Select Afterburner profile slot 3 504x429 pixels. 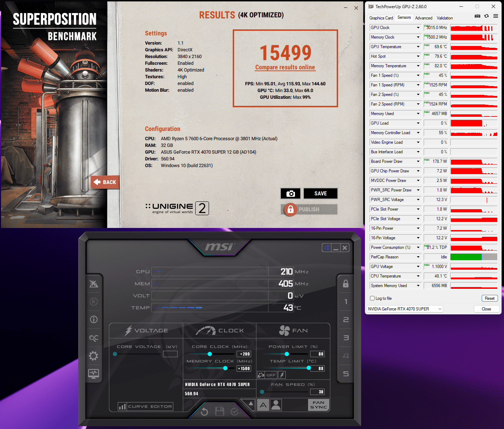[346, 338]
